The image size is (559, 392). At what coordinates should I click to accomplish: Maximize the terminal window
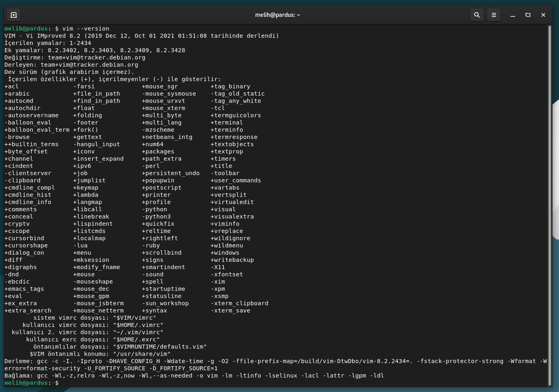(x=528, y=15)
